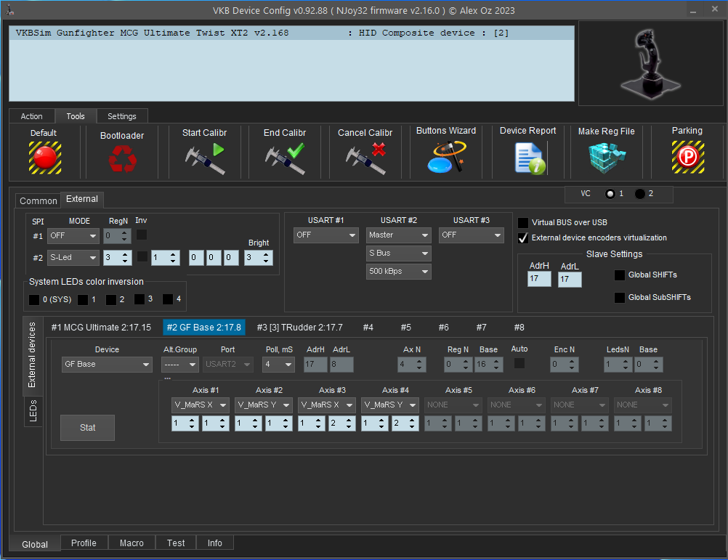Enable Virtual BUS over USB checkbox
This screenshot has height=560, width=728.
pyautogui.click(x=523, y=222)
